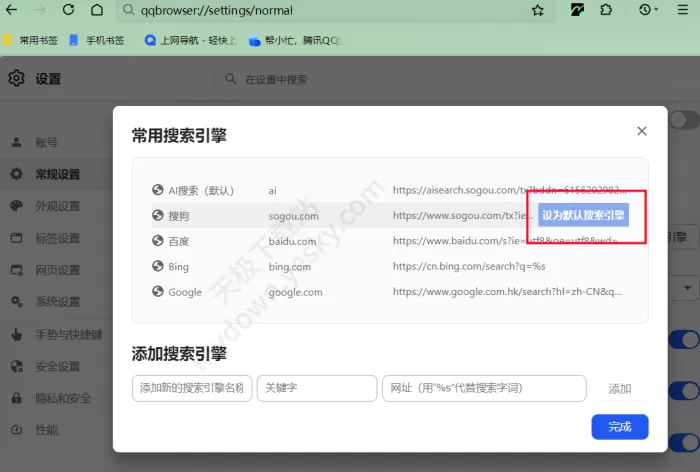Click the 关键字 input field
This screenshot has height=472, width=700.
coord(317,388)
